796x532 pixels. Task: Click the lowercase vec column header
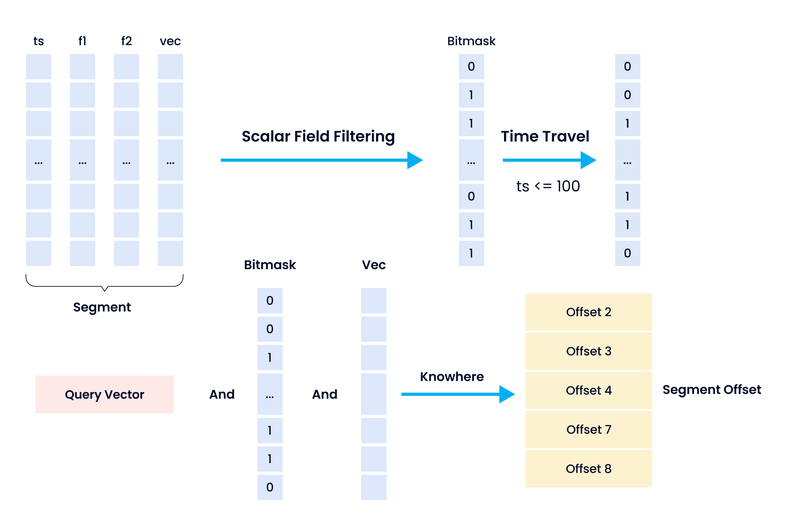[x=170, y=41]
